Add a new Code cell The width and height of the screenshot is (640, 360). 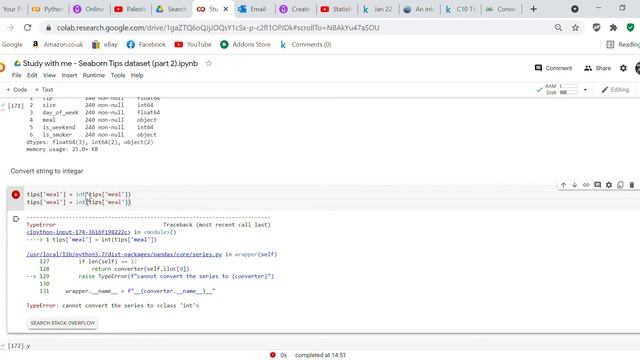pos(17,89)
